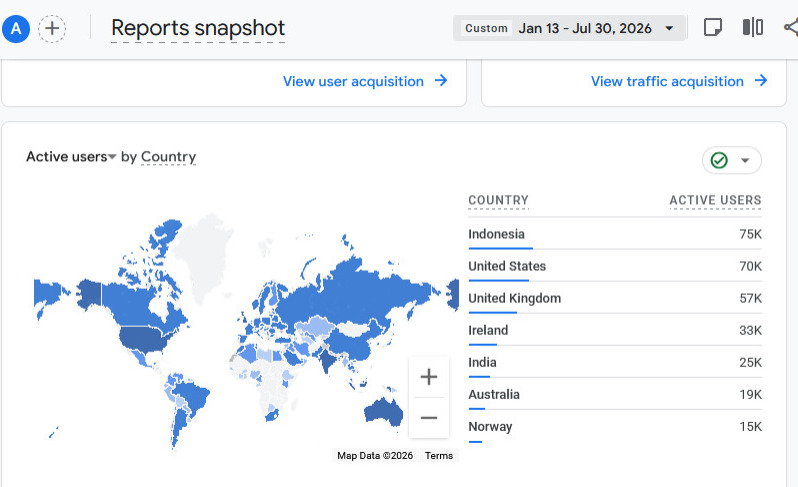Open the custom date range dropdown
798x487 pixels.
(569, 28)
